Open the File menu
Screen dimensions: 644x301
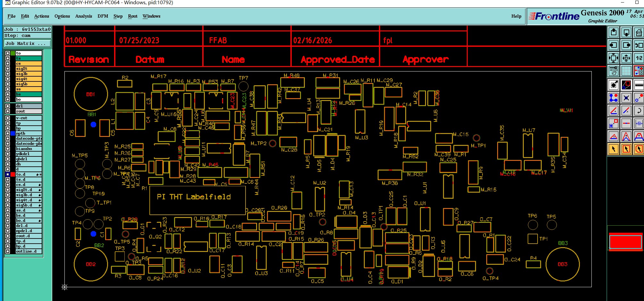click(12, 16)
